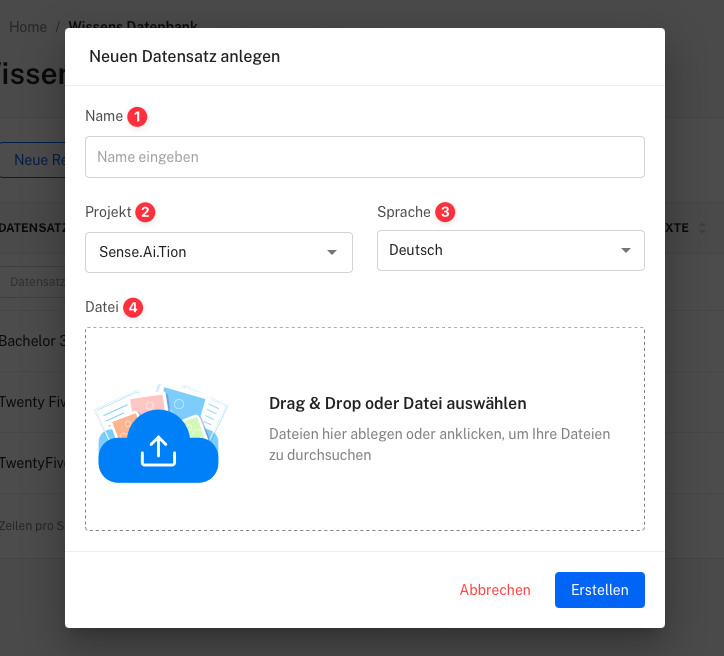This screenshot has width=724, height=656.
Task: Click the sort arrows in the rightmost column header
Action: tap(701, 228)
